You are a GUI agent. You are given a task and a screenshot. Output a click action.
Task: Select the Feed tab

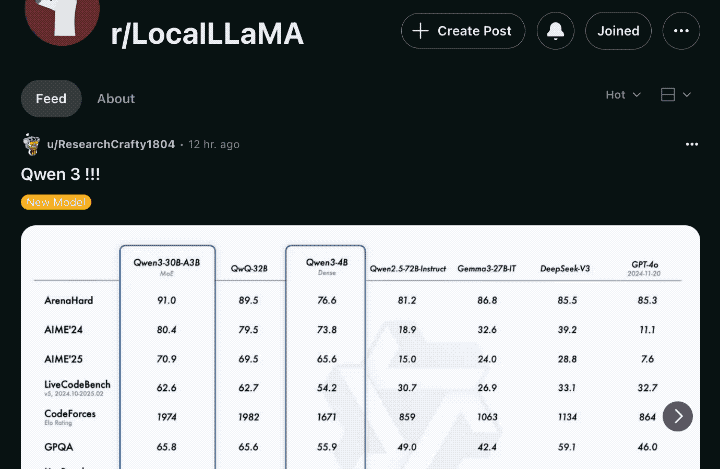point(51,98)
